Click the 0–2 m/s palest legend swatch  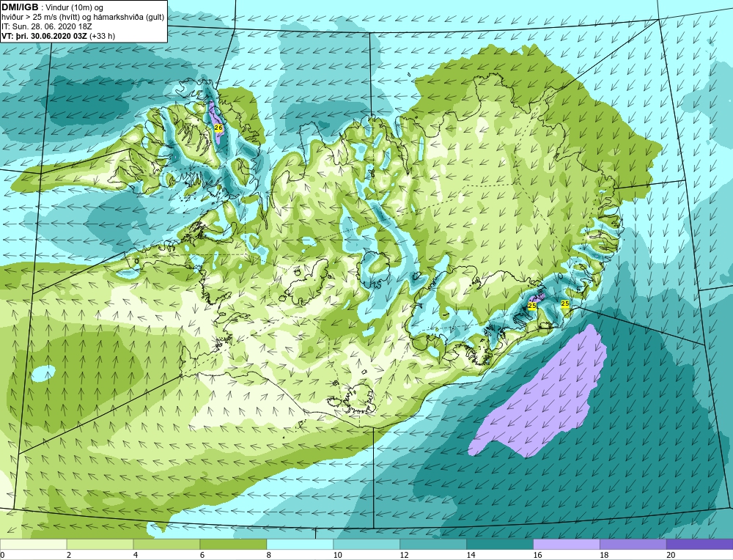tap(33, 544)
